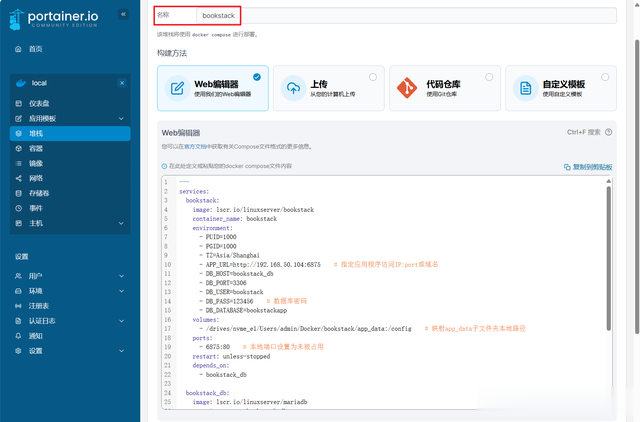Click the 网络 share icon
This screenshot has height=422, width=640.
18,178
